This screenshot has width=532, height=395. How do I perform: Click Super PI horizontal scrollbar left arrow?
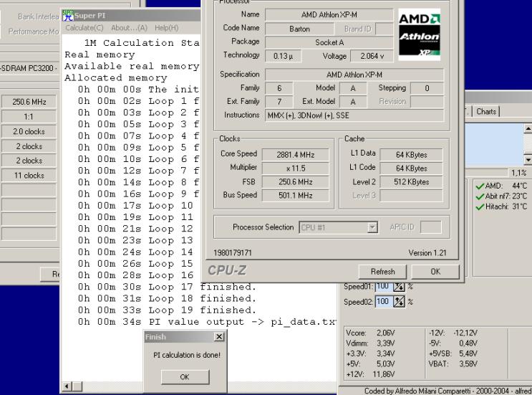tap(67, 386)
